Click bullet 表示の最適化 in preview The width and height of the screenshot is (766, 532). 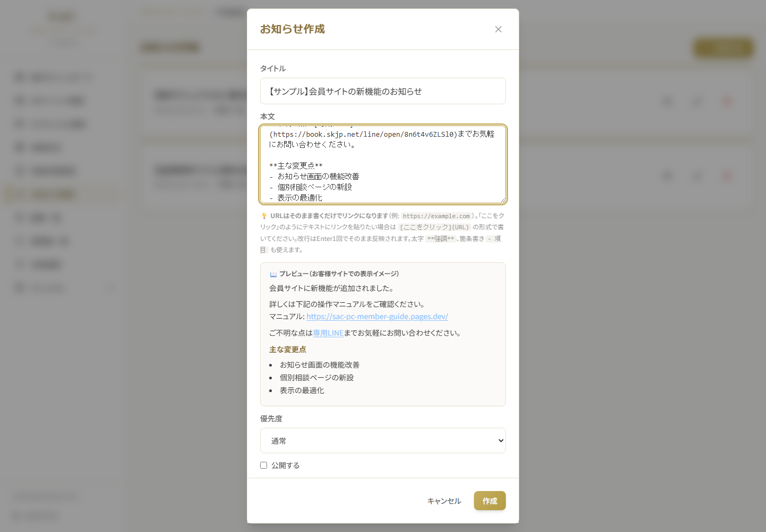click(x=302, y=390)
